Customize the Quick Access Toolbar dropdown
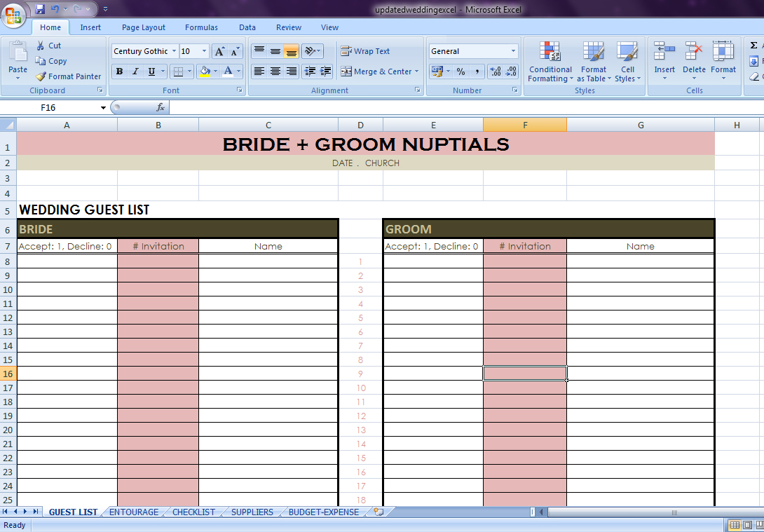The image size is (764, 532). [x=106, y=9]
